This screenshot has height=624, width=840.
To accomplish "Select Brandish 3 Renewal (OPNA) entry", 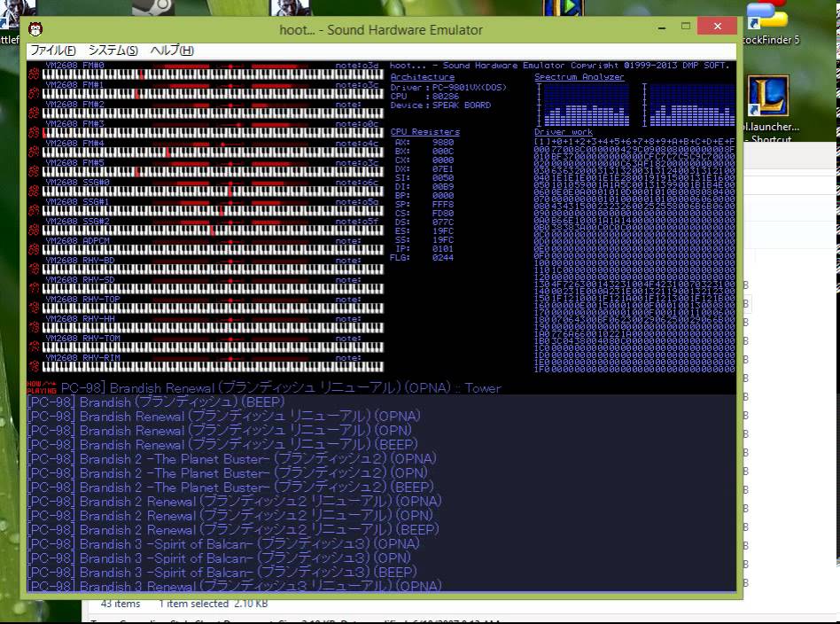I will 234,586.
